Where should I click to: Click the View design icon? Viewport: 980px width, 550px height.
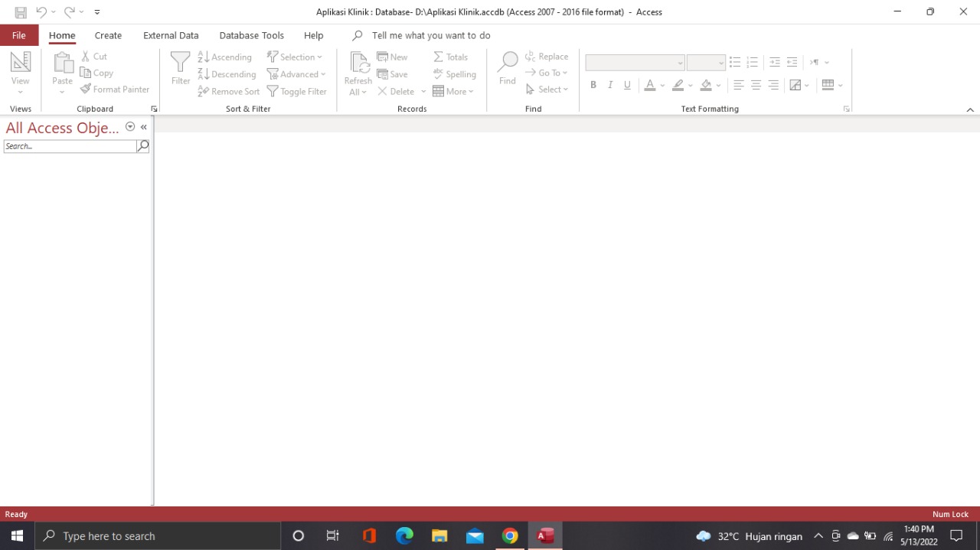(x=21, y=62)
